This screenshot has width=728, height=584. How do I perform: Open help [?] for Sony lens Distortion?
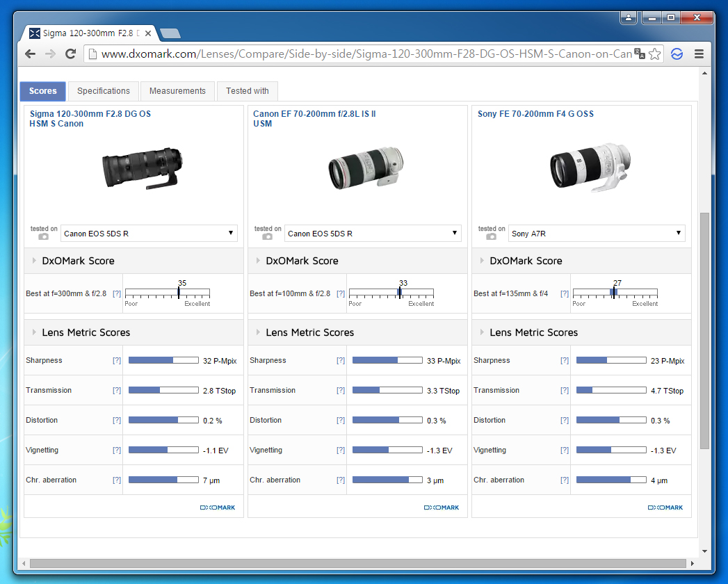[565, 420]
